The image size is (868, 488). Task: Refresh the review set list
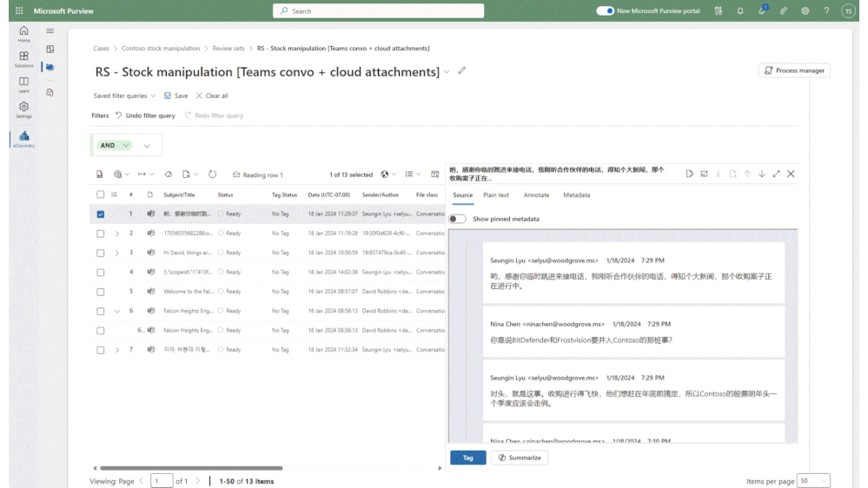tap(213, 175)
